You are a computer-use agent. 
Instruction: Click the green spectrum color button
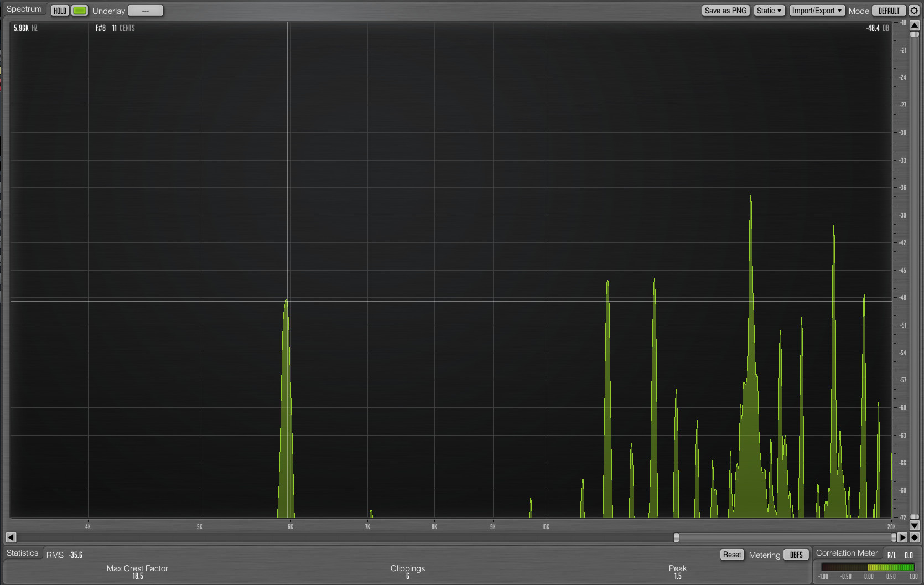click(80, 11)
